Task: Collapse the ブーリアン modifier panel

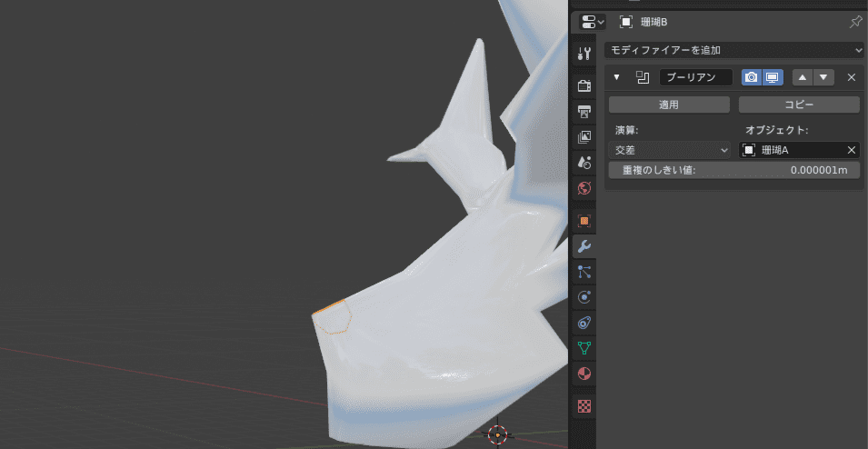Action: [616, 77]
